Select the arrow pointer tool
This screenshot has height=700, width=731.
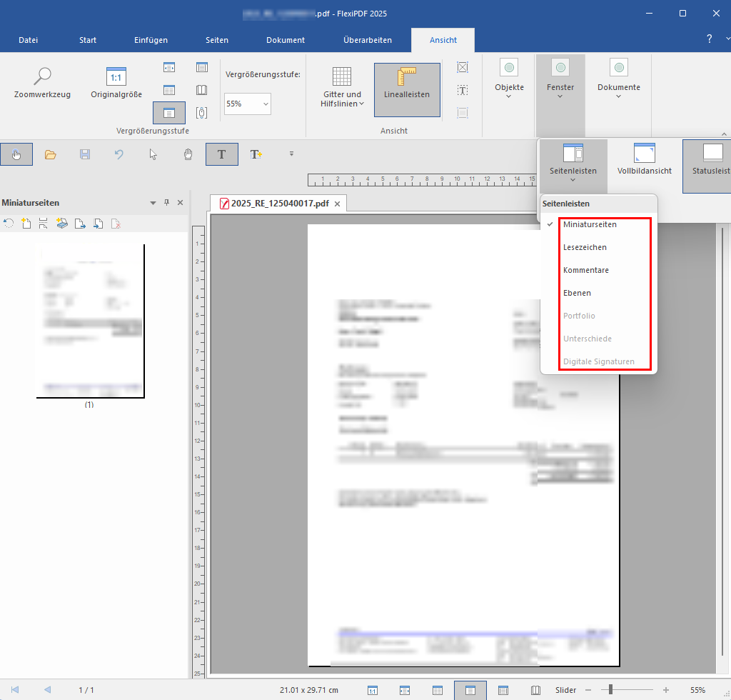(x=153, y=154)
